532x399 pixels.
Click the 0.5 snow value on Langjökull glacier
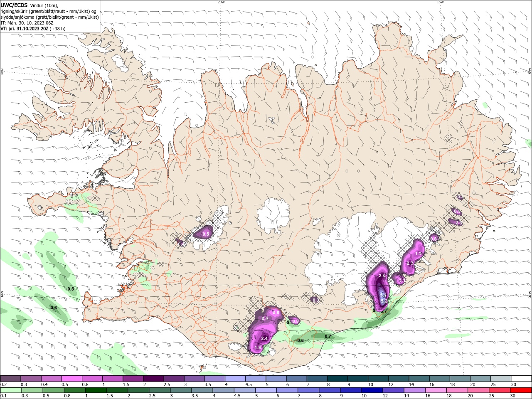click(x=206, y=234)
